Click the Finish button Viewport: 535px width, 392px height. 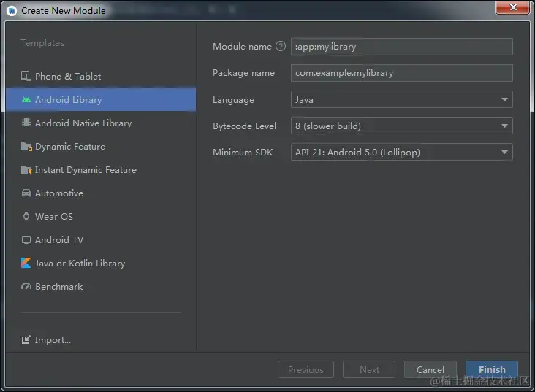(492, 369)
